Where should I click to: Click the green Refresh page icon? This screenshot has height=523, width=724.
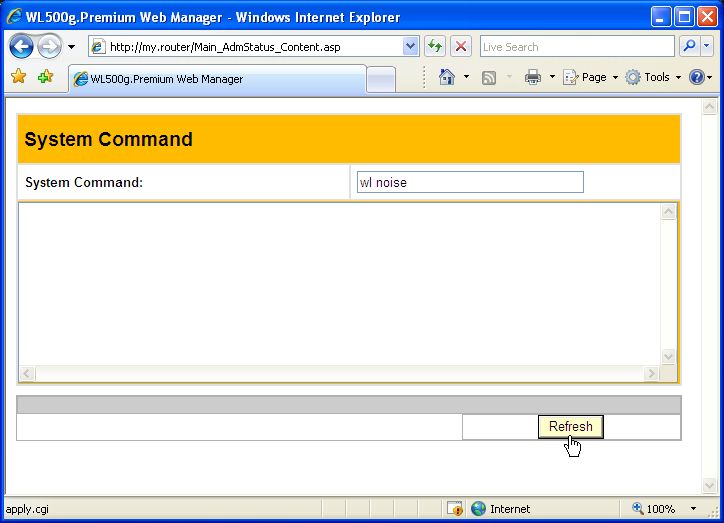435,47
